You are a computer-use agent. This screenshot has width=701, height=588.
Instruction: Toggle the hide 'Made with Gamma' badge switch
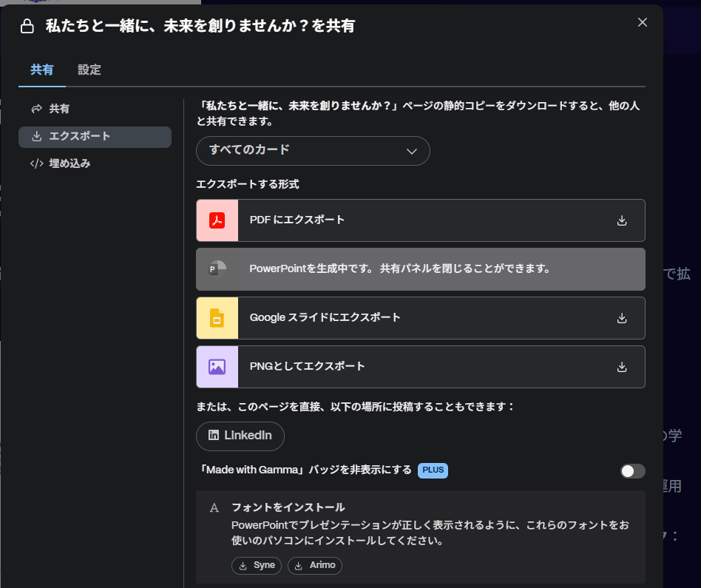(x=632, y=471)
